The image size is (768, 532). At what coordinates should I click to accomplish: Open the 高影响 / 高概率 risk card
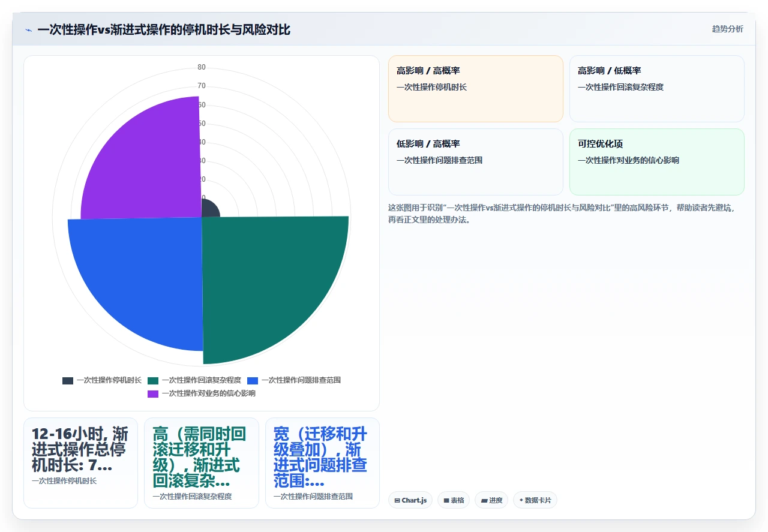pyautogui.click(x=476, y=89)
